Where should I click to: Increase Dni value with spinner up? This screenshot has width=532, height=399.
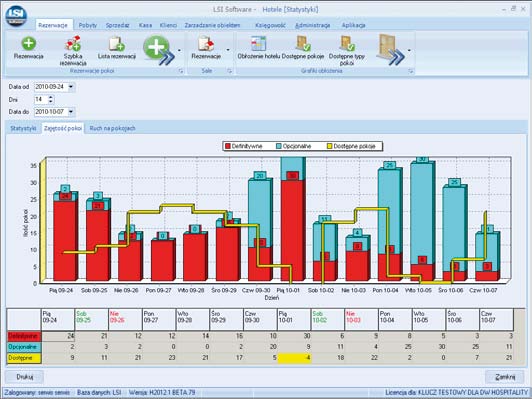click(x=51, y=97)
